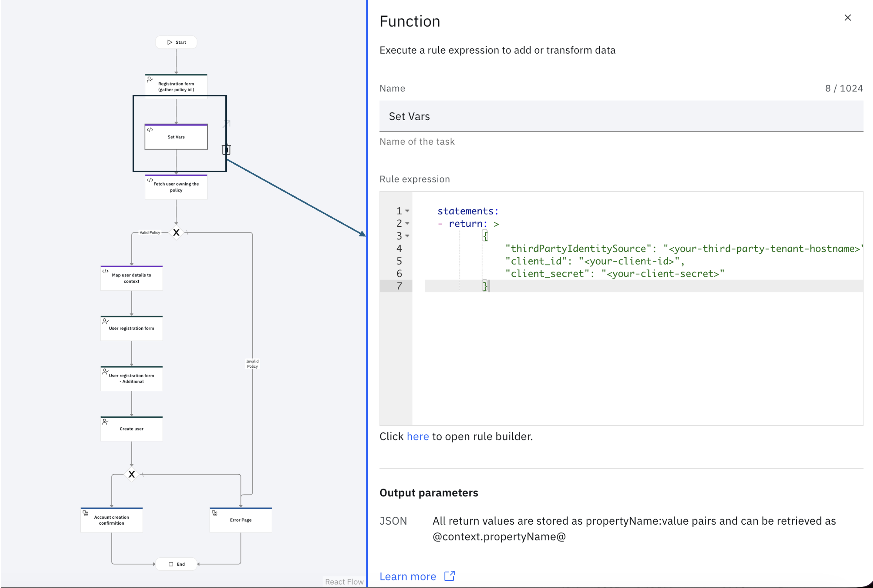Select User registration form - Additional node
The image size is (873, 588).
(131, 378)
